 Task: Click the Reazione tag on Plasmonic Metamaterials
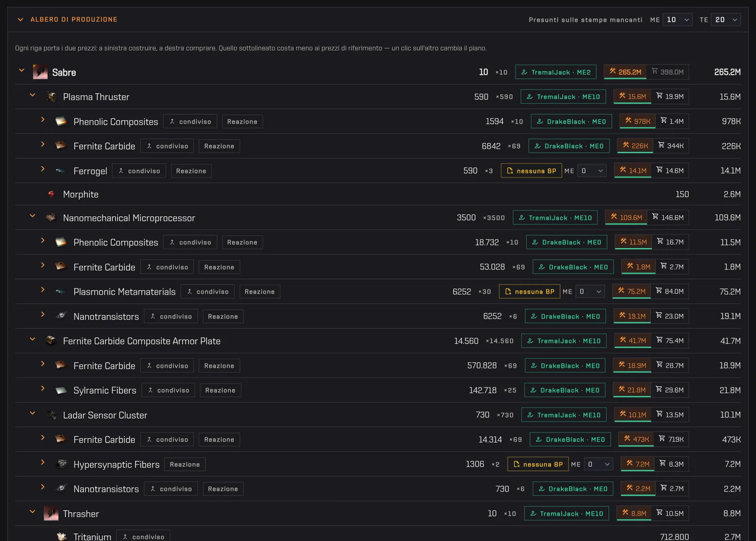click(x=259, y=292)
